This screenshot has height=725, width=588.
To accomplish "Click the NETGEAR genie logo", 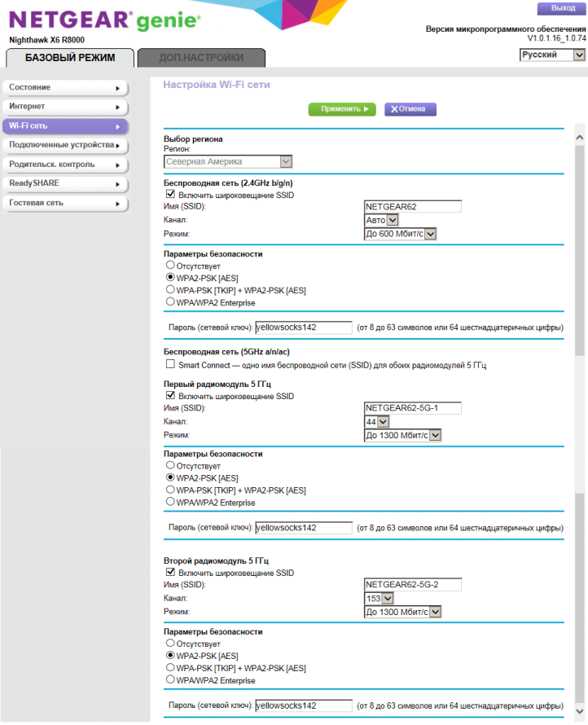I will click(x=105, y=20).
